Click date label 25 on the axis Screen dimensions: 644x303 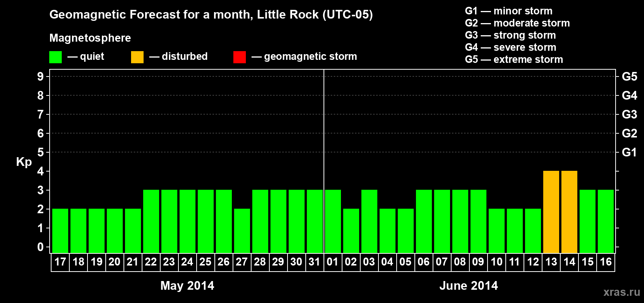[205, 262]
